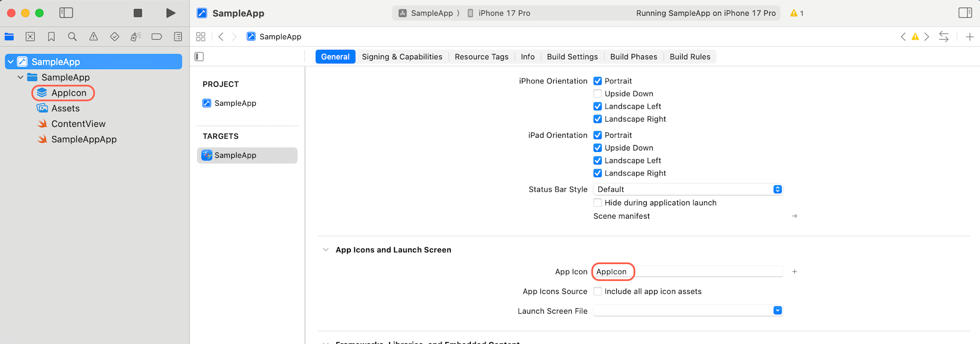Open the Status Bar Style dropdown
980x344 pixels.
pos(688,189)
